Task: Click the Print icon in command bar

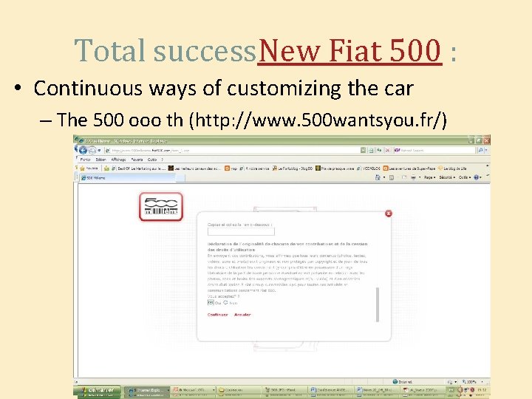Action: pyautogui.click(x=413, y=177)
